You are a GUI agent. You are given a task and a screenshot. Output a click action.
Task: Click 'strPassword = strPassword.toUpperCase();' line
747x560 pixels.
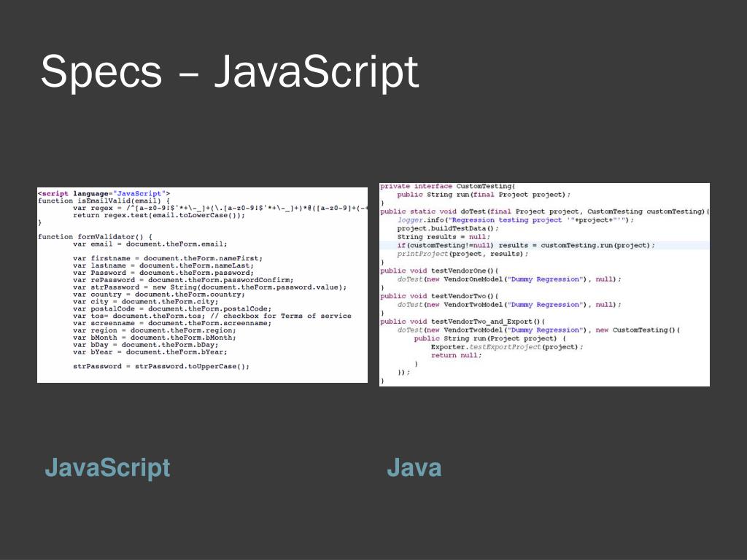(161, 366)
